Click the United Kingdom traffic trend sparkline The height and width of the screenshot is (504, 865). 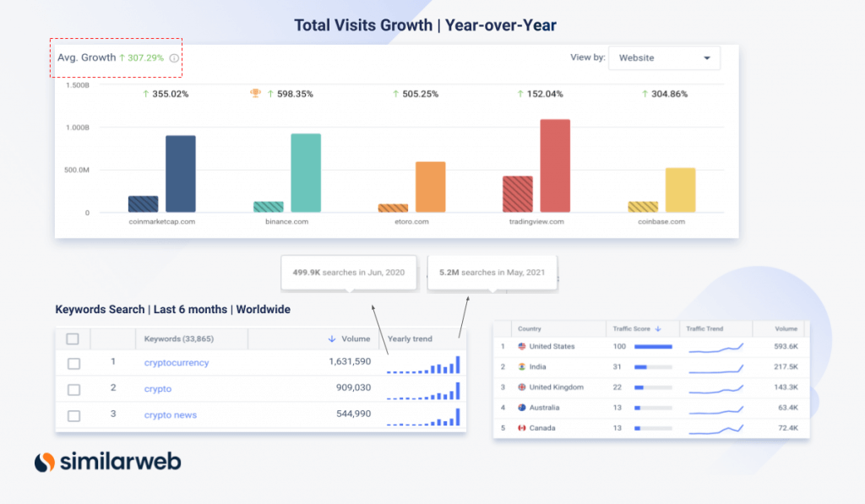point(716,388)
